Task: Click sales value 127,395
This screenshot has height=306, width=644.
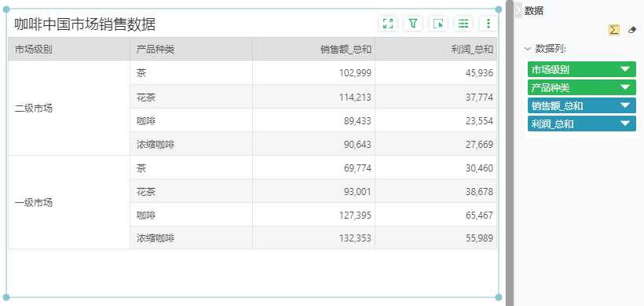Action: [x=355, y=215]
